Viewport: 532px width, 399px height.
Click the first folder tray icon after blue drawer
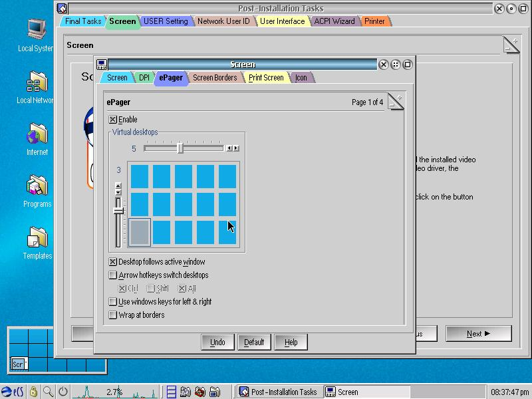click(186, 392)
